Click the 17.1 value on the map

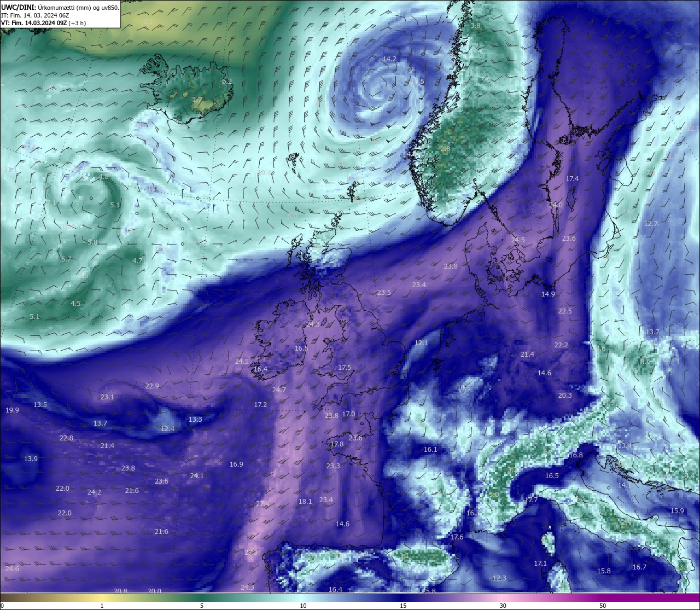coord(540,563)
